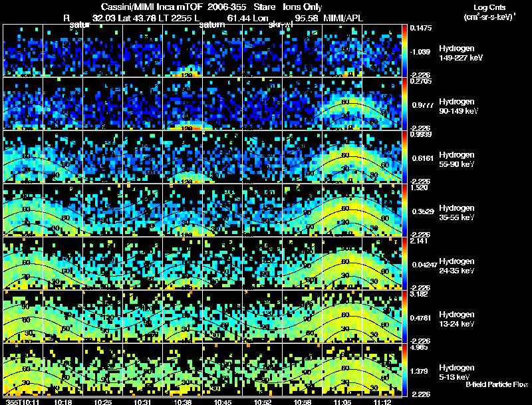Click the 149-227 keV Hydrogen color bar
The image size is (532, 405).
tap(404, 50)
